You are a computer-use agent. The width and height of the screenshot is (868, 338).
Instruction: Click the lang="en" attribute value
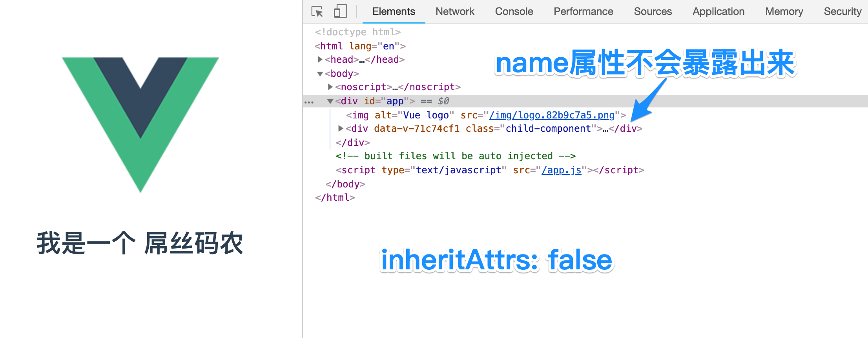pyautogui.click(x=388, y=46)
